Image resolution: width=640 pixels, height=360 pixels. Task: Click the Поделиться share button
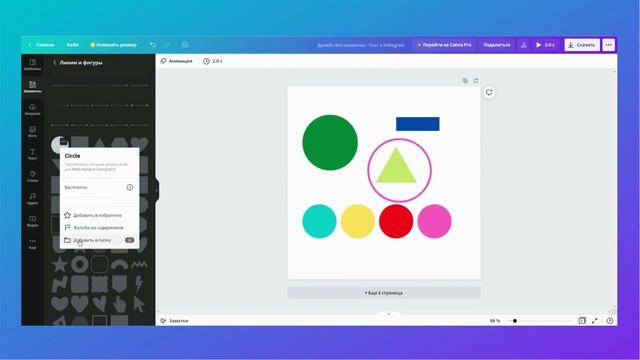click(497, 45)
